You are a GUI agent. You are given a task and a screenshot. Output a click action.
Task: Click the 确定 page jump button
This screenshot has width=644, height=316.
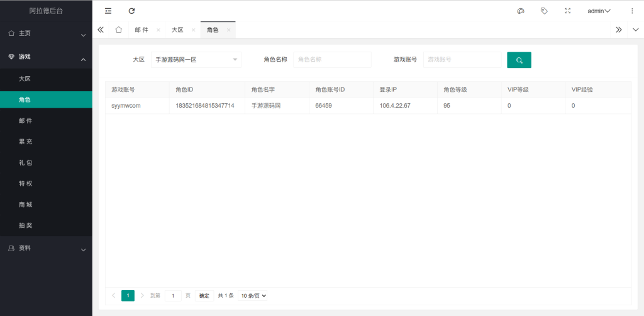tap(204, 296)
